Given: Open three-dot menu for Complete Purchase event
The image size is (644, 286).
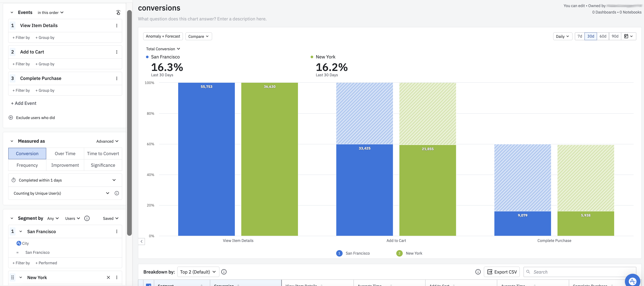Looking at the screenshot, I should [x=117, y=78].
